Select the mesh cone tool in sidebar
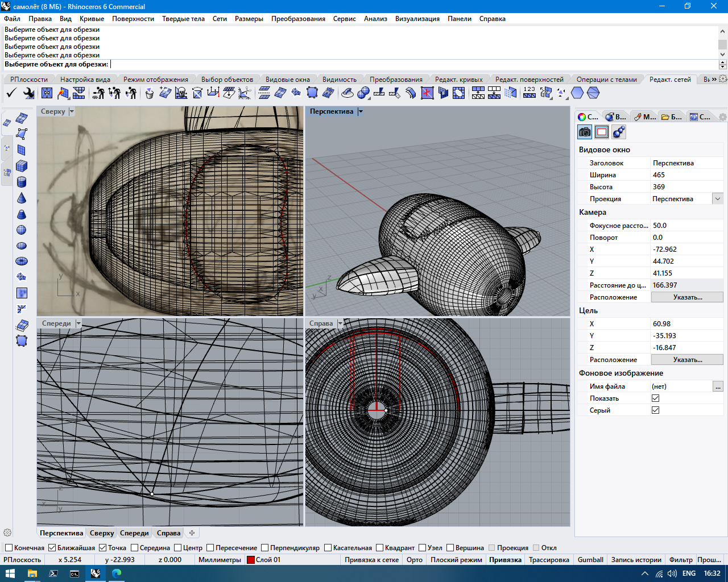728x582 pixels. [22, 198]
